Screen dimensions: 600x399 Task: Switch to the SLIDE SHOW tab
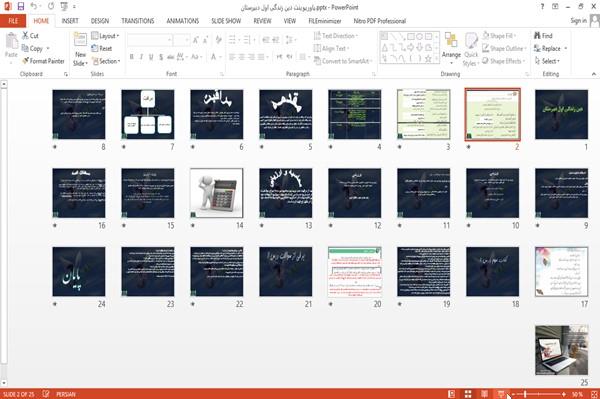pyautogui.click(x=226, y=21)
